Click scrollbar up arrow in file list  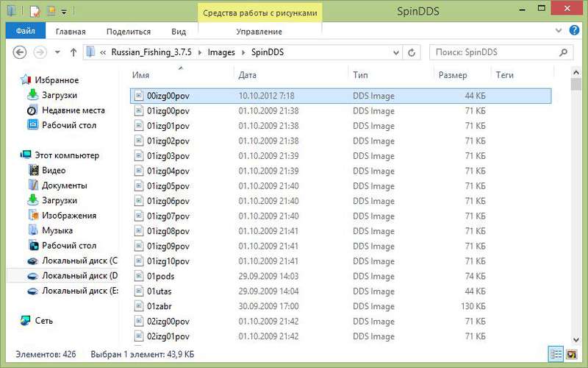tap(576, 72)
